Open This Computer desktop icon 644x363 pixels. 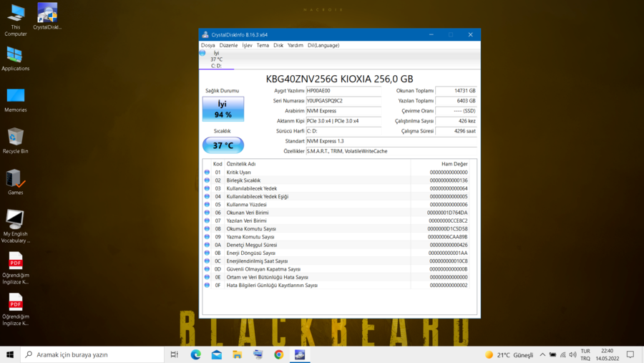click(16, 20)
